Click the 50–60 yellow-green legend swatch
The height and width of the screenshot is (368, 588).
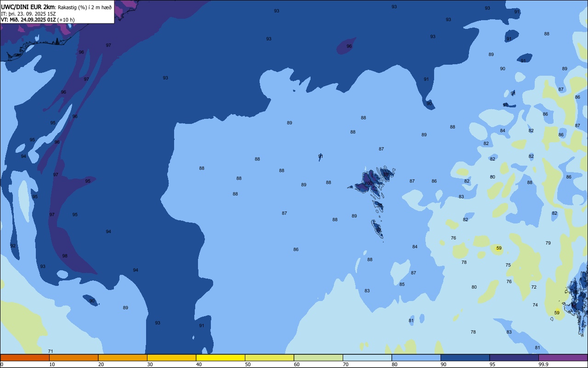click(x=269, y=357)
